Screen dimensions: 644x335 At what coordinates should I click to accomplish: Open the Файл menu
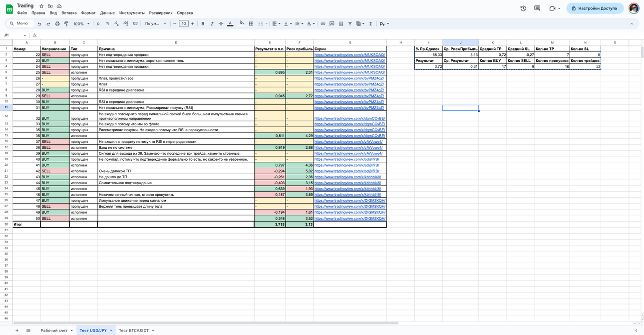[x=22, y=13]
